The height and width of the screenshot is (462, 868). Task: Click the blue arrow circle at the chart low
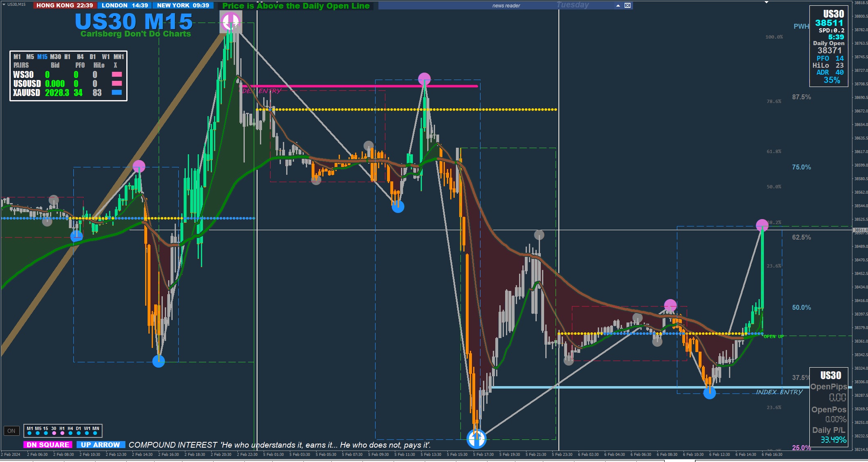pos(476,438)
